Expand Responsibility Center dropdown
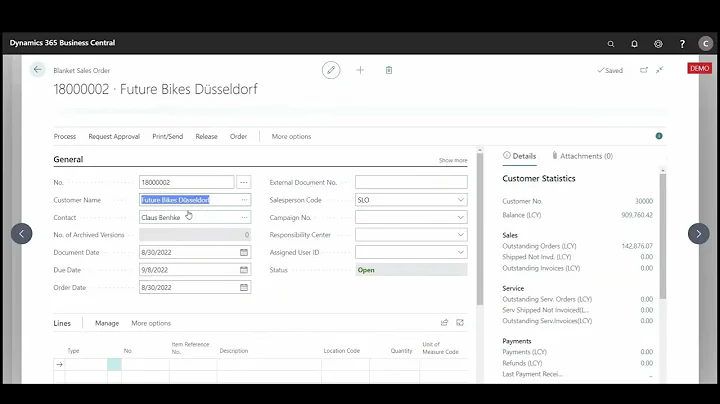The image size is (720, 404). [461, 235]
